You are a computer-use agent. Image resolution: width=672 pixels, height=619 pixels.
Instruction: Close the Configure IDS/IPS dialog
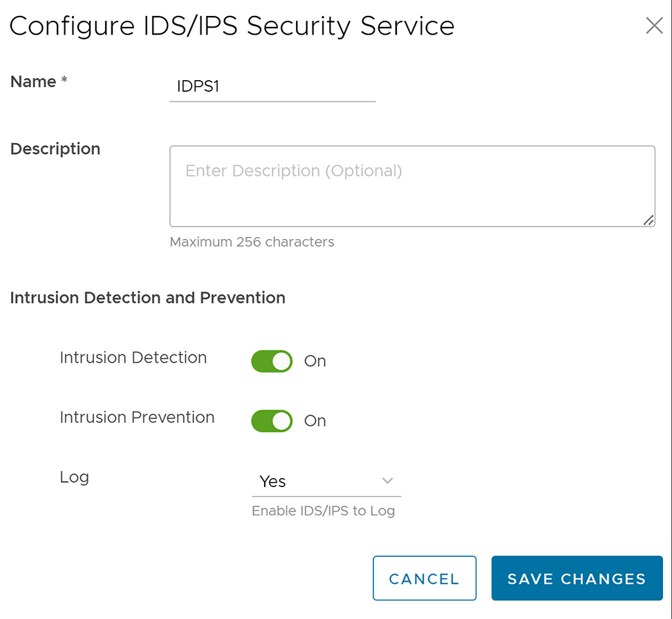pyautogui.click(x=653, y=26)
